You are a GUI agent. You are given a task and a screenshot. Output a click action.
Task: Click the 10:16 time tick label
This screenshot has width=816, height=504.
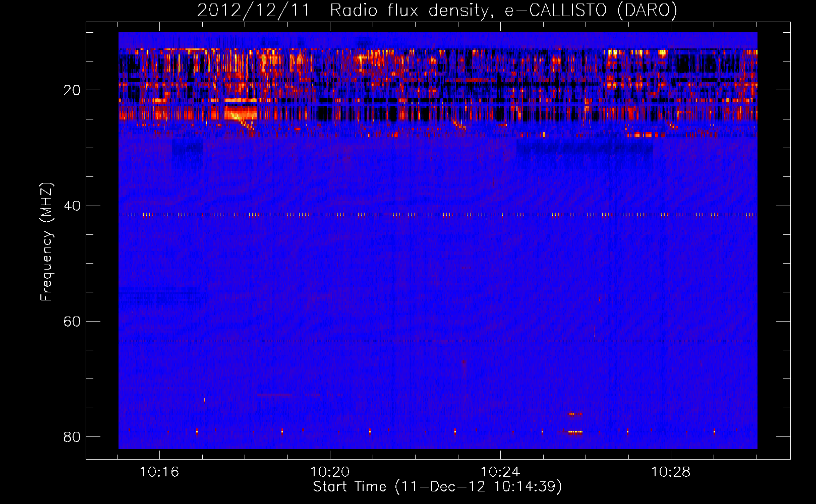[x=159, y=472]
